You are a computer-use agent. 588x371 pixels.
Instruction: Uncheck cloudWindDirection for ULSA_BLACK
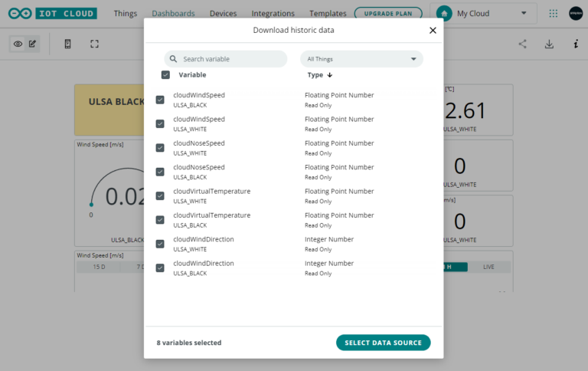click(x=160, y=268)
